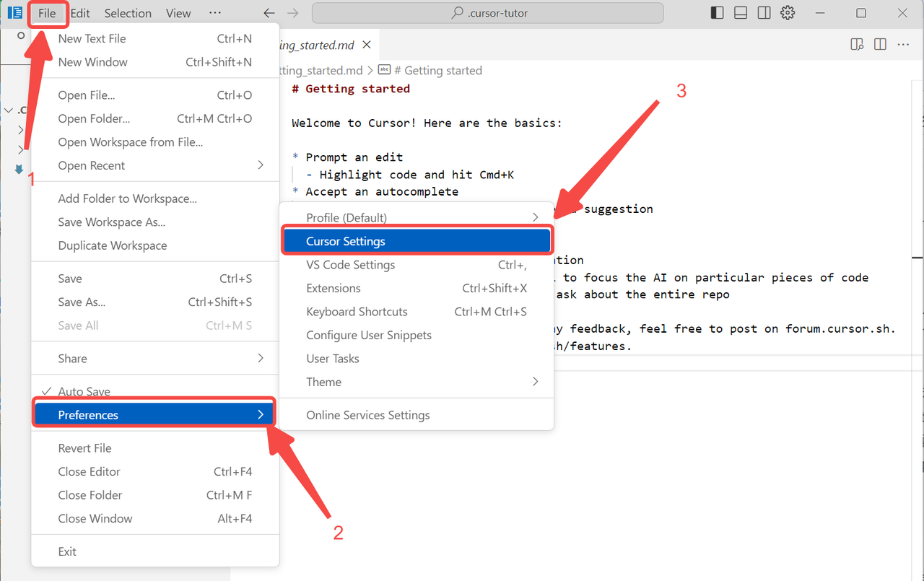
Task: Choose Close Window entry
Action: (x=155, y=518)
